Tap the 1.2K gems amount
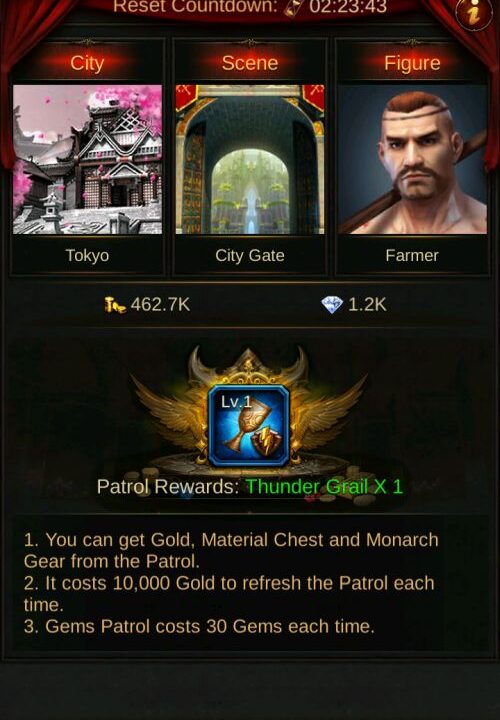500x720 pixels. [367, 304]
